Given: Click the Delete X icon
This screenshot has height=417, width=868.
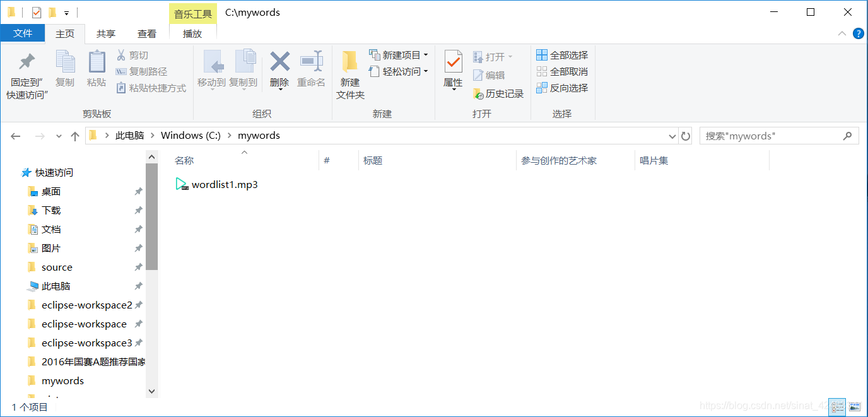Looking at the screenshot, I should click(x=279, y=62).
